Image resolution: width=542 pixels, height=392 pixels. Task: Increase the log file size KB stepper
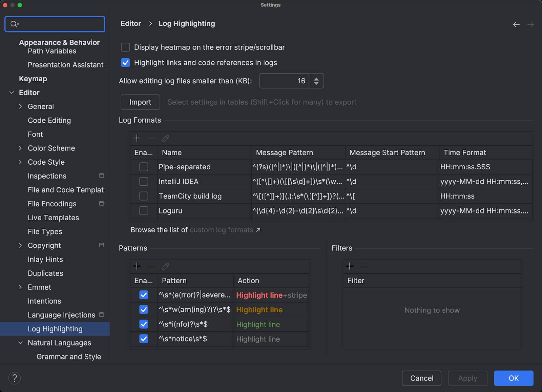pyautogui.click(x=316, y=79)
